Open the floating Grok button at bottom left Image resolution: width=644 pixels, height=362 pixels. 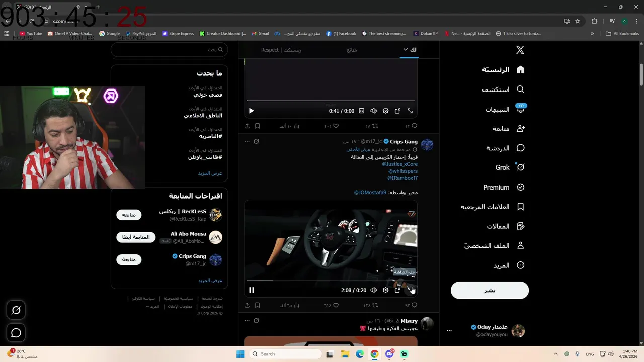pos(16,310)
